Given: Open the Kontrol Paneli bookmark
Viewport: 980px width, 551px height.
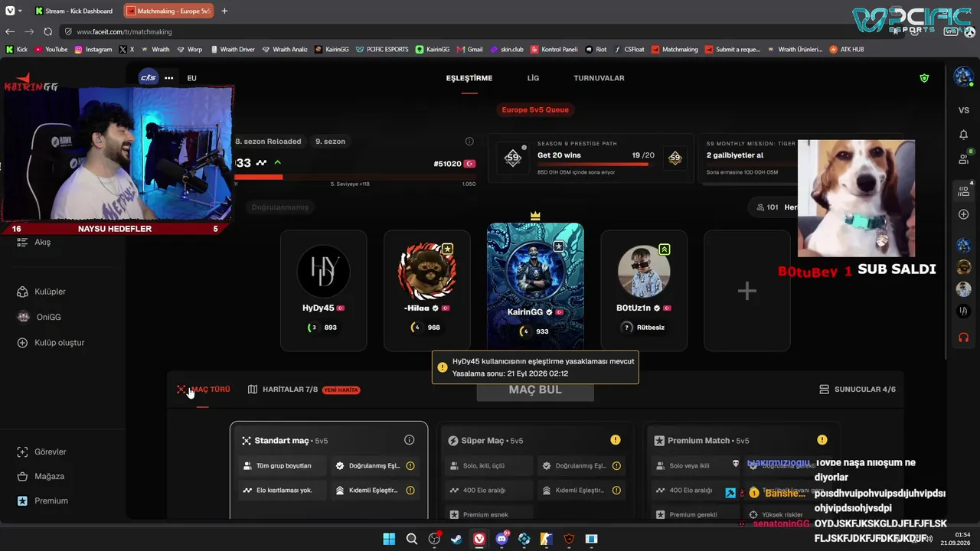Looking at the screenshot, I should point(554,49).
